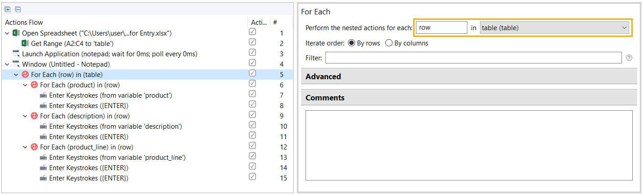Click the Comments section header
Viewport: 644px width, 194px height.
pyautogui.click(x=469, y=98)
